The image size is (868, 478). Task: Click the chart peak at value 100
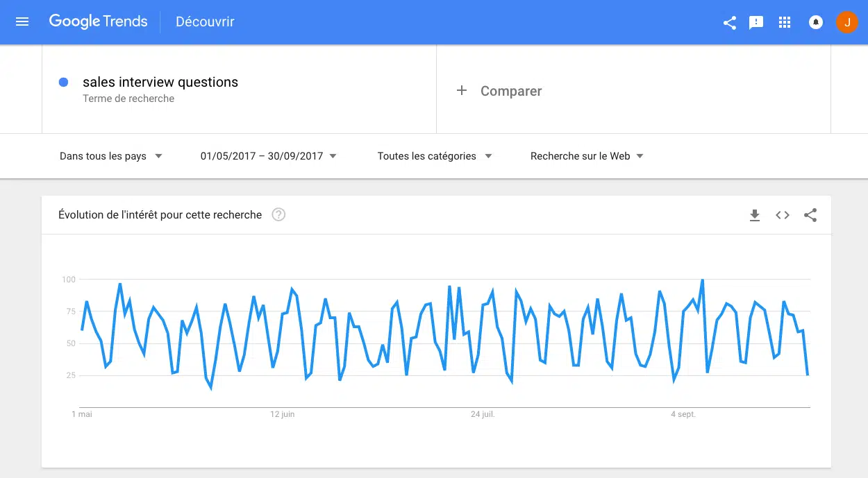[702, 280]
